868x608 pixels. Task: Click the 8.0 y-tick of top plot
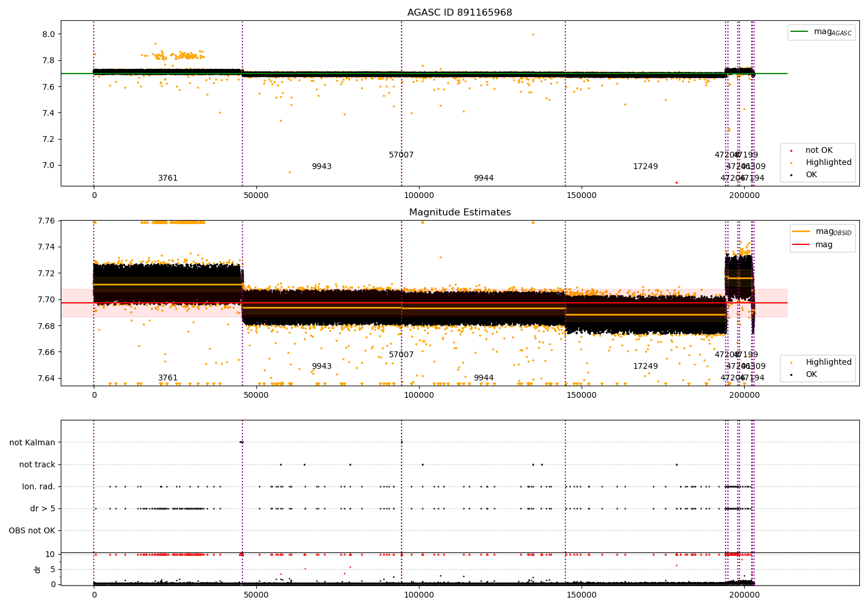[x=49, y=34]
